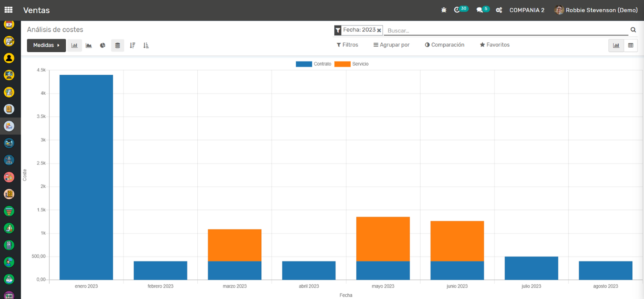Screen dimensions: 644x299
Task: Switch to line chart view
Action: [x=89, y=45]
